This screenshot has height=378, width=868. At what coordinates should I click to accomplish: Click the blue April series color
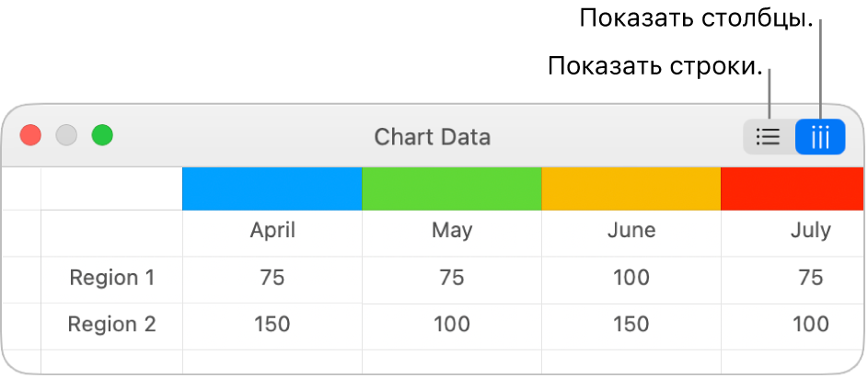(272, 189)
